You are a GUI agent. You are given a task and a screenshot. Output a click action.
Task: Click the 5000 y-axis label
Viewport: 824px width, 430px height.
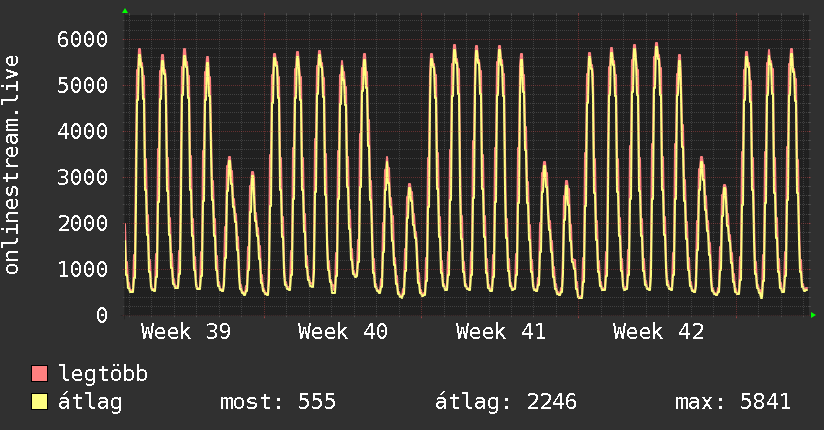(x=83, y=85)
